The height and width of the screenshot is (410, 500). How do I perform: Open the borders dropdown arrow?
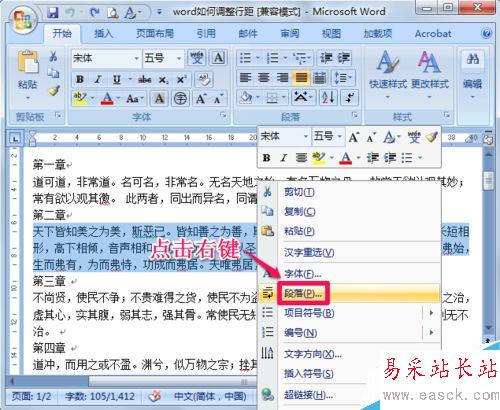tap(284, 98)
